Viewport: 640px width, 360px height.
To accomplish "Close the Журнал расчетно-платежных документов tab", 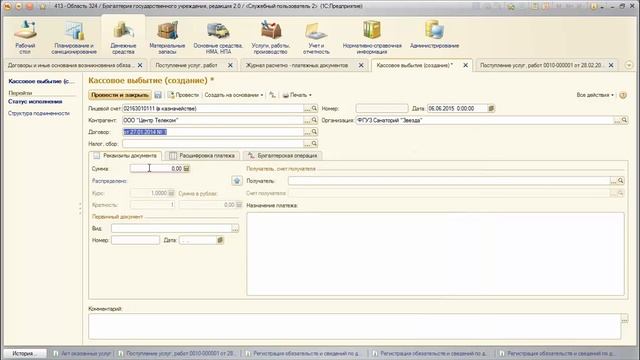I will click(361, 65).
